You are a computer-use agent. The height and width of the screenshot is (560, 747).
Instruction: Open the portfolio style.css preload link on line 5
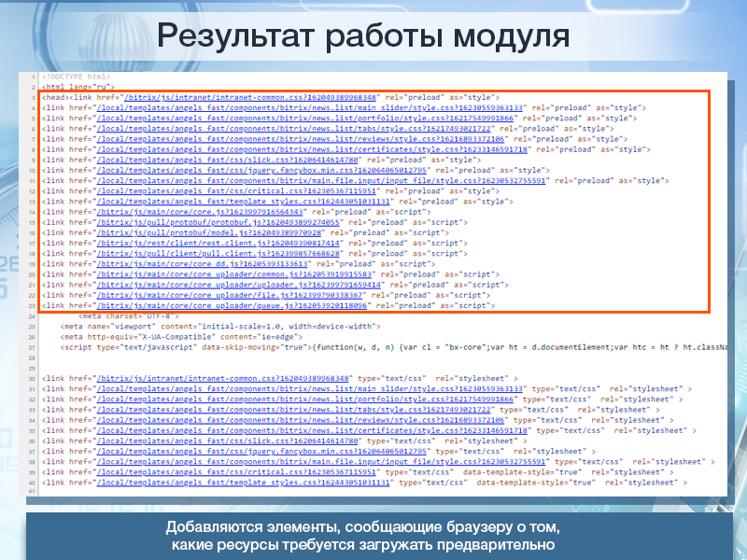pyautogui.click(x=304, y=119)
